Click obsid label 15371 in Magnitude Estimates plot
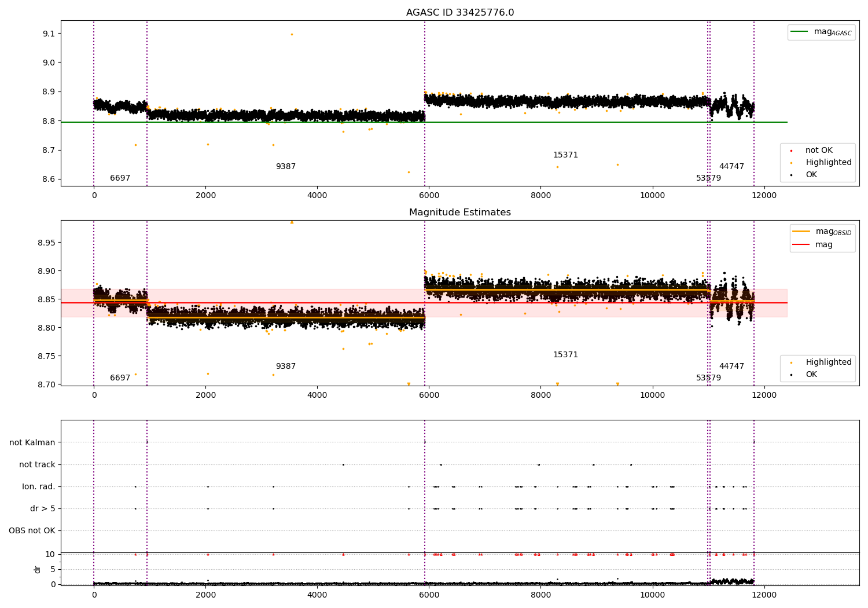Screen dimensions: 868x608 pos(565,355)
